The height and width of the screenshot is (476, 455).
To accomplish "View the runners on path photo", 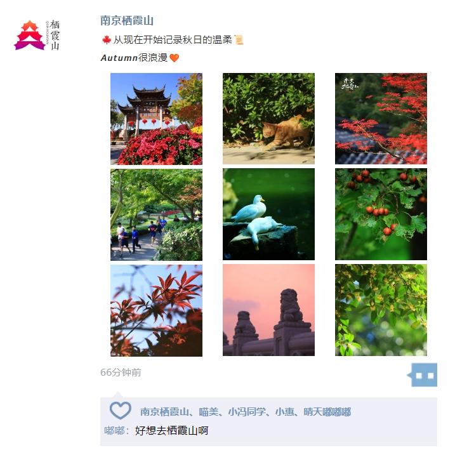I will [x=156, y=215].
